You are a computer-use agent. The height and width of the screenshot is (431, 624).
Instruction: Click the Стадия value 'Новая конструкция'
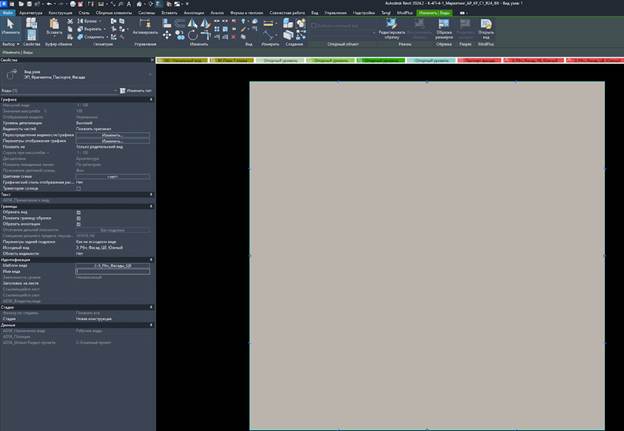[94, 319]
